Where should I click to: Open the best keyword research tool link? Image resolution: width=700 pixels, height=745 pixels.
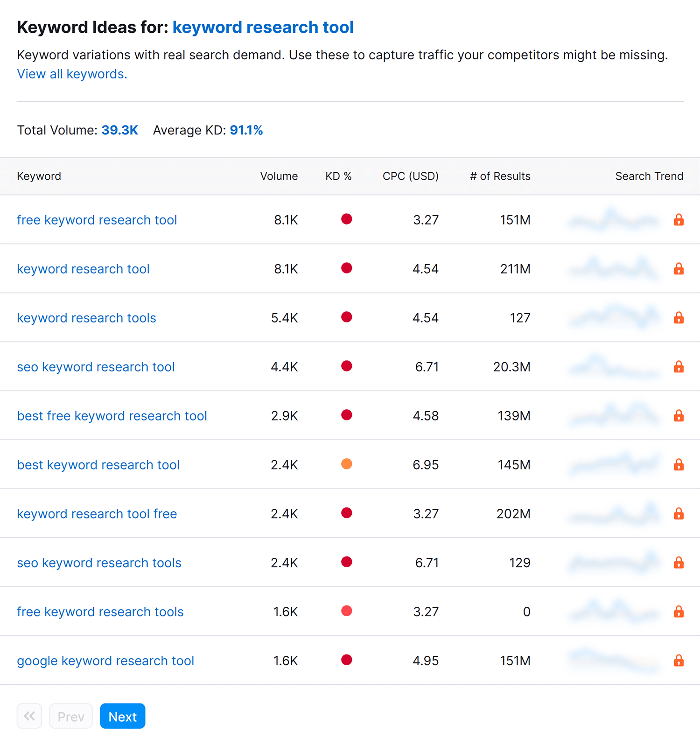pos(98,465)
